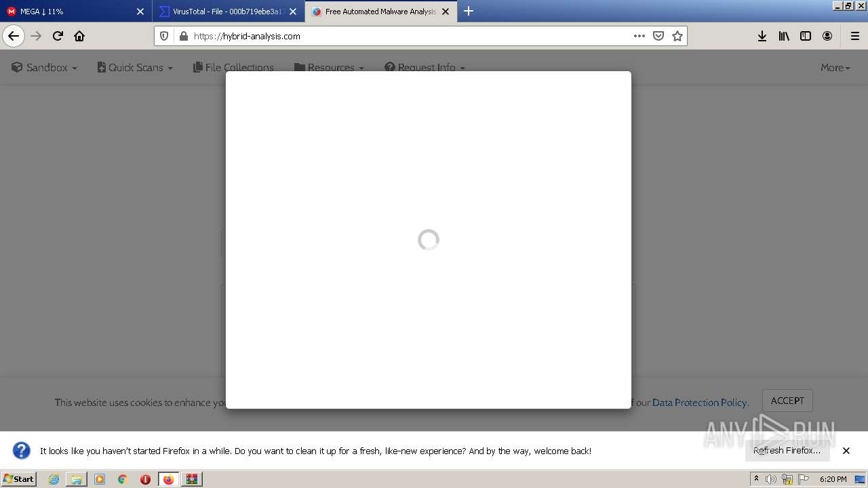Open Firefox account menu

(x=827, y=36)
